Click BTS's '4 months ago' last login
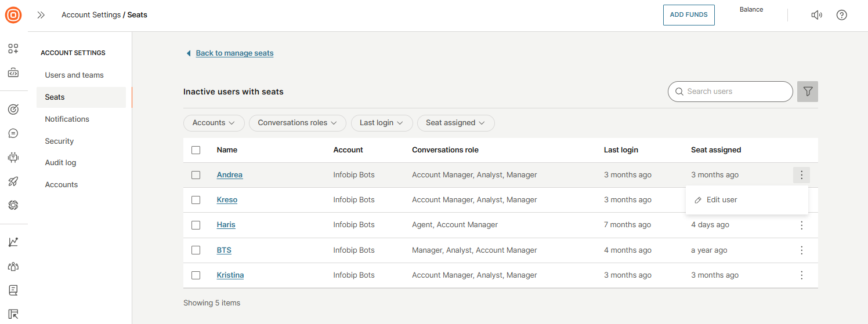Screen dimensions: 868x324 tap(628, 250)
